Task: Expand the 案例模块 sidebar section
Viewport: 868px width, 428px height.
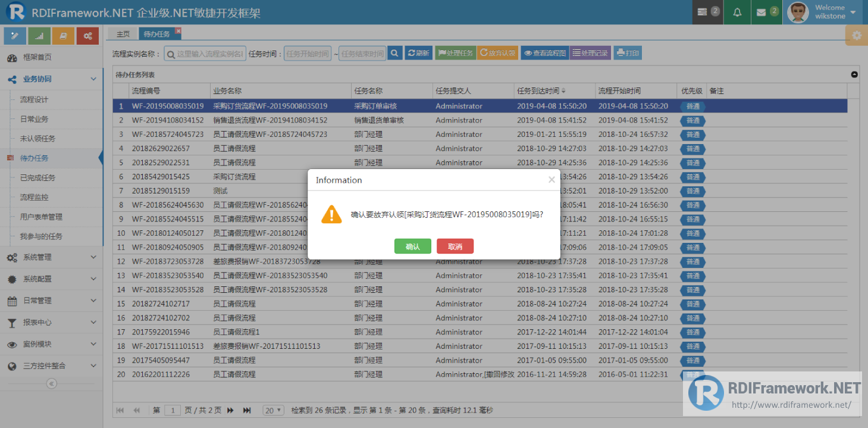Action: (51, 344)
